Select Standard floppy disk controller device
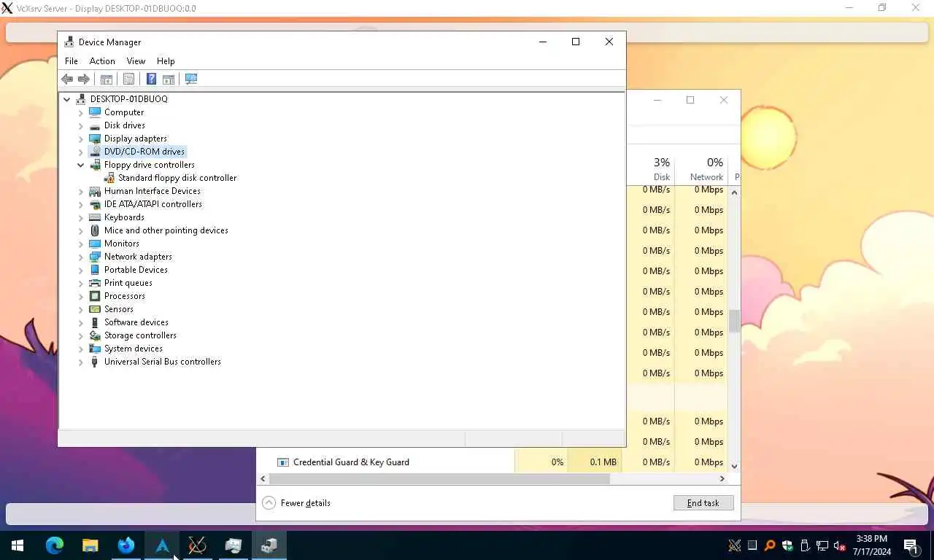The image size is (934, 560). pos(177,178)
